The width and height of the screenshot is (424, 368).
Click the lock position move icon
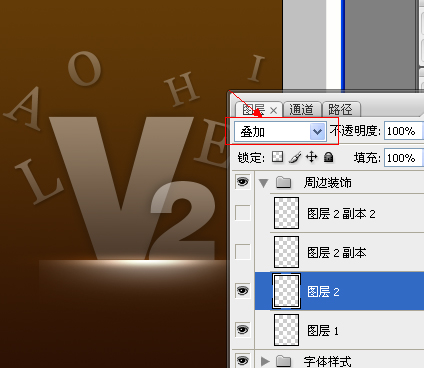click(312, 157)
